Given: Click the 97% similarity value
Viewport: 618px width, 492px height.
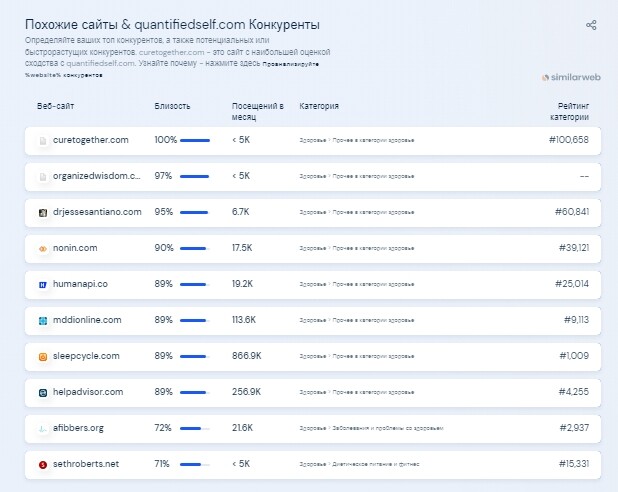Looking at the screenshot, I should (x=163, y=176).
